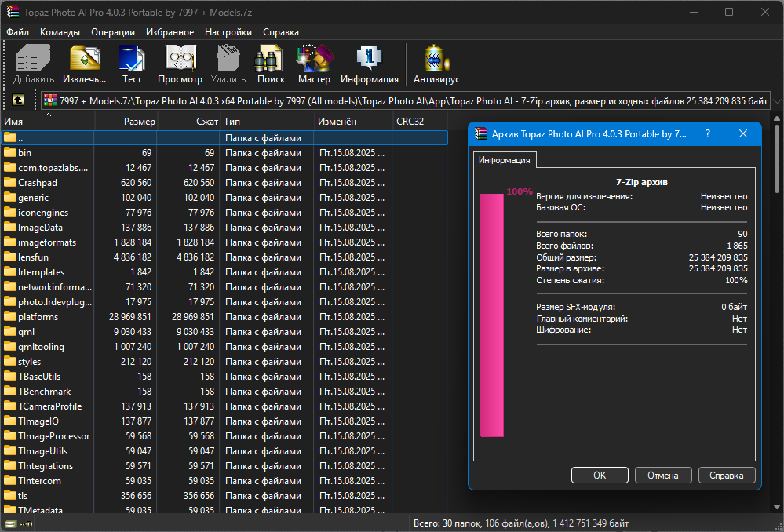
Task: Click the help question mark in dialog
Action: click(708, 133)
